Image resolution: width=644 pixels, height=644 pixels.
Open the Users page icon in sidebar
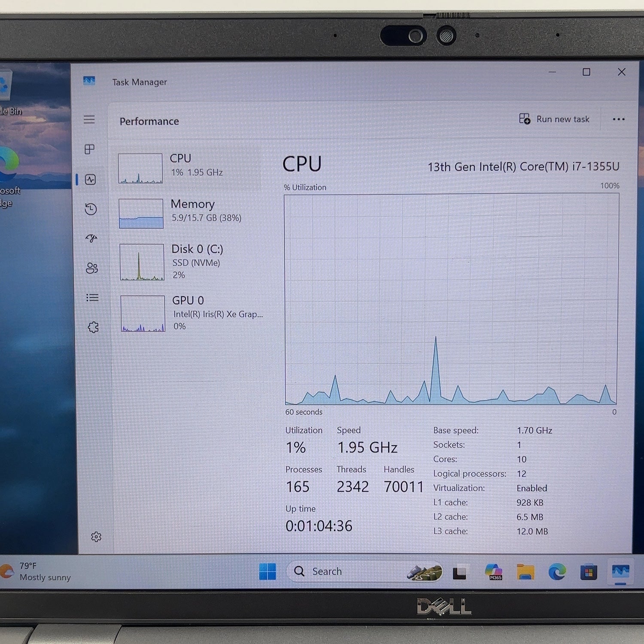pyautogui.click(x=92, y=268)
